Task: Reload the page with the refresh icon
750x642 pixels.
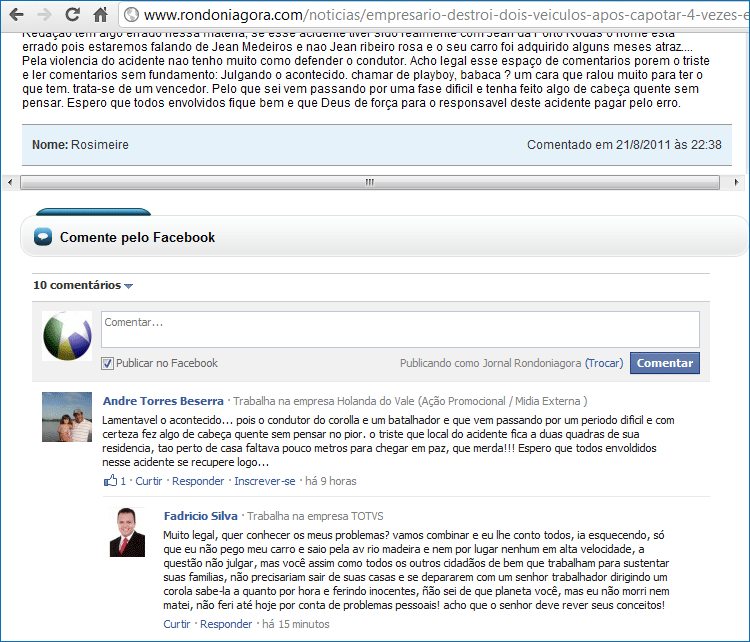Action: [72, 15]
